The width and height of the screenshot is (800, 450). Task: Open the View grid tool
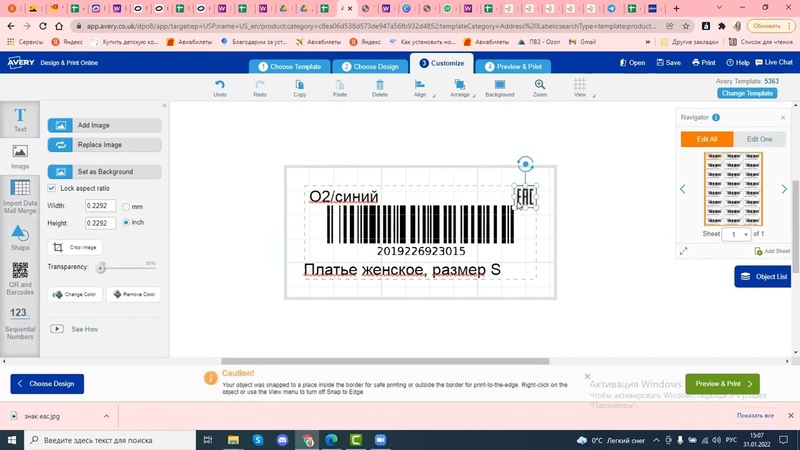580,88
